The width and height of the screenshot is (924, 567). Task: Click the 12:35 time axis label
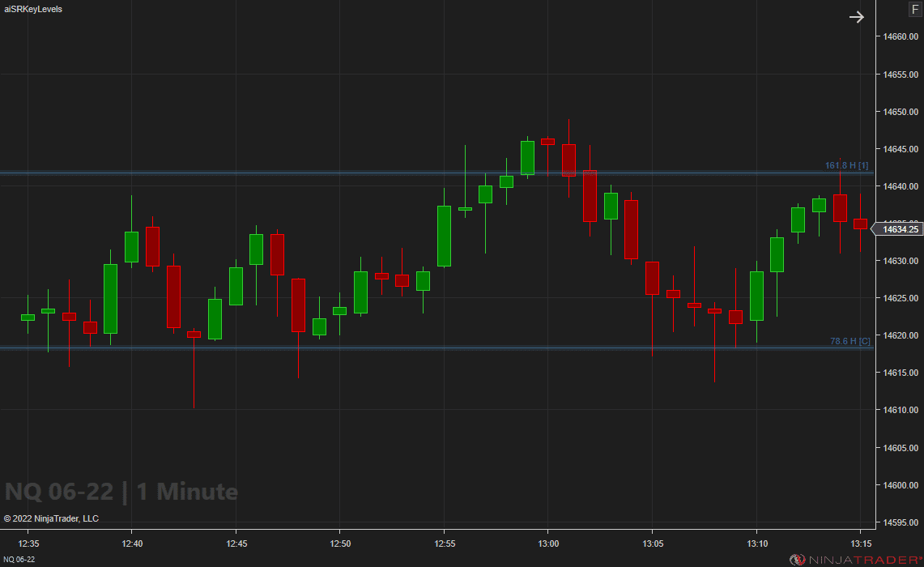tap(28, 543)
